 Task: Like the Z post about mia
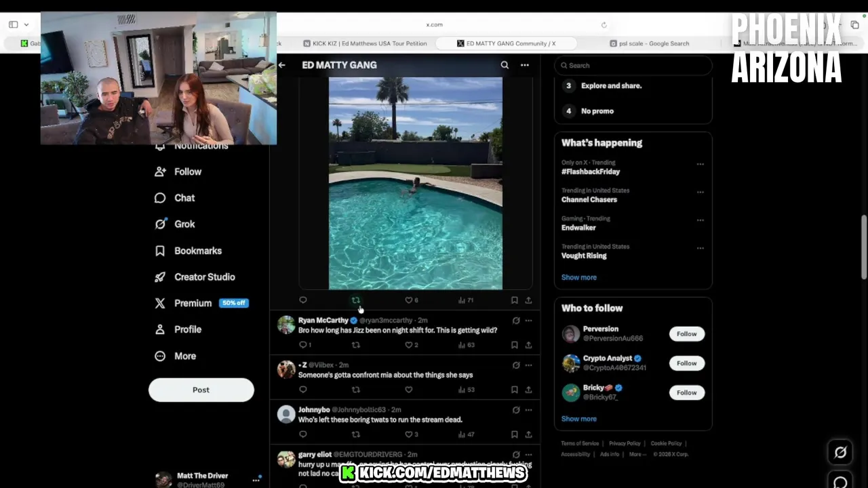pos(408,390)
